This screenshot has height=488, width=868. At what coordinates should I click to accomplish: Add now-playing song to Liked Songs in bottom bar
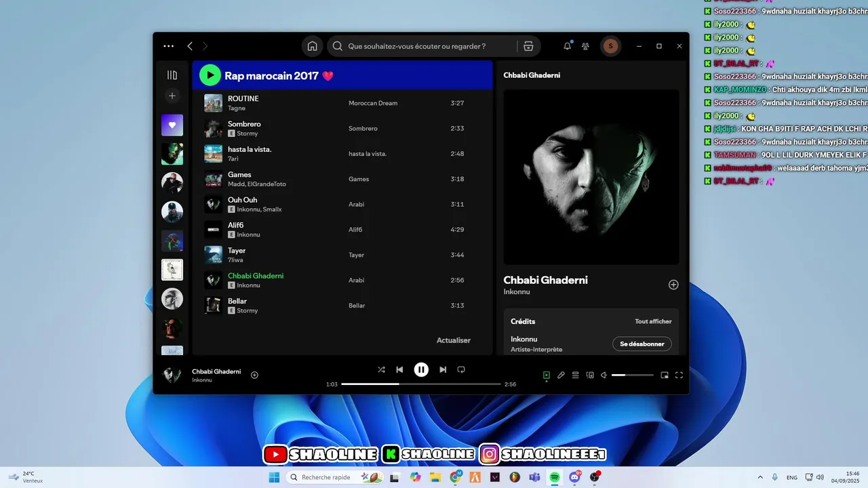point(254,375)
